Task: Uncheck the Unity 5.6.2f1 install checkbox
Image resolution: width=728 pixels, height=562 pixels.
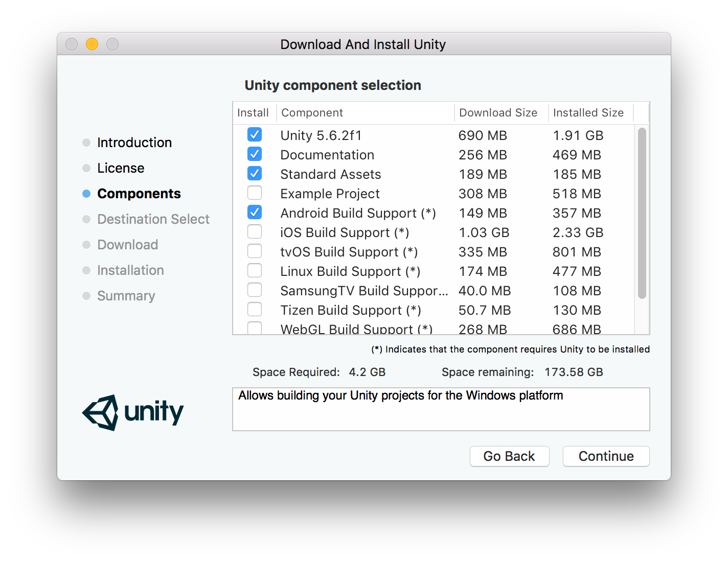Action: tap(255, 135)
